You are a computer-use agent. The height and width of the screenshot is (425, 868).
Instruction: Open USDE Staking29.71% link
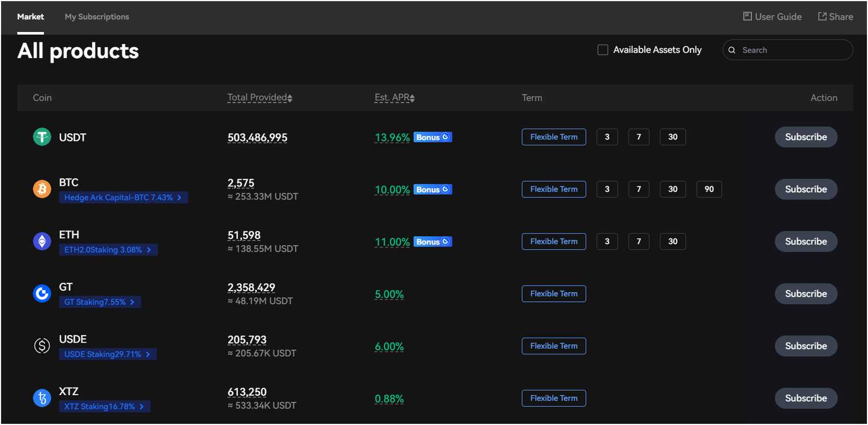click(x=108, y=354)
